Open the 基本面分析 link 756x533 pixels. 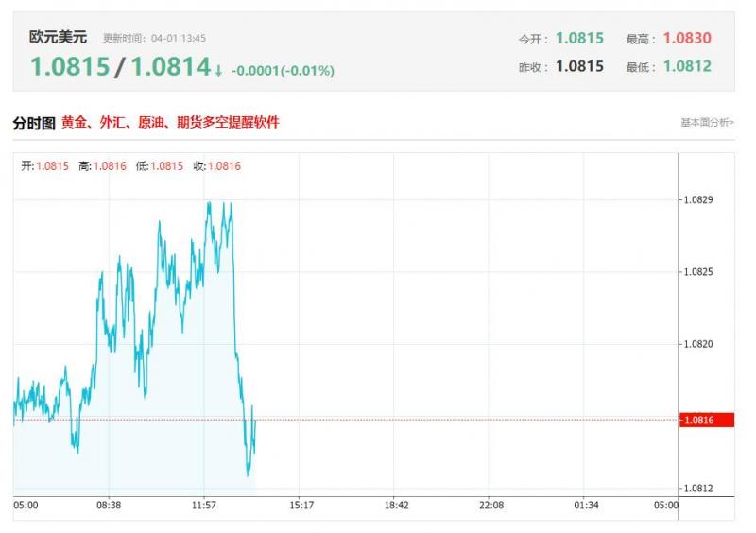(x=707, y=123)
